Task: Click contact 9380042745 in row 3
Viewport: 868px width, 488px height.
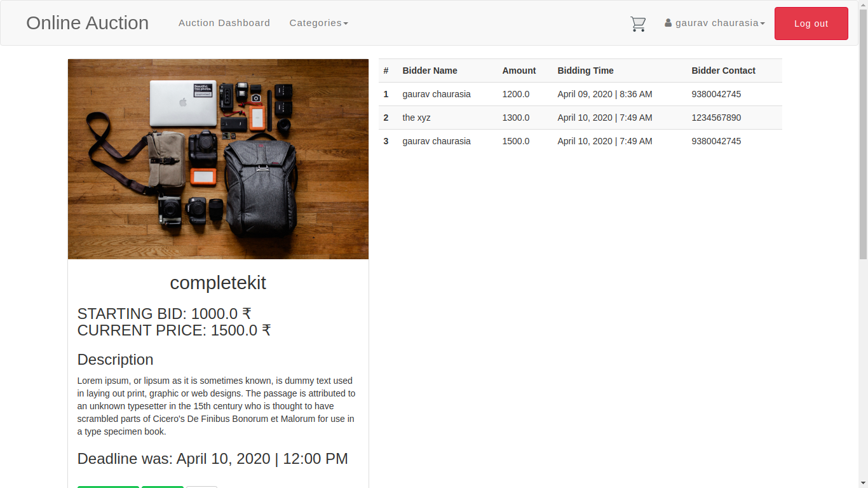Action: 716,141
